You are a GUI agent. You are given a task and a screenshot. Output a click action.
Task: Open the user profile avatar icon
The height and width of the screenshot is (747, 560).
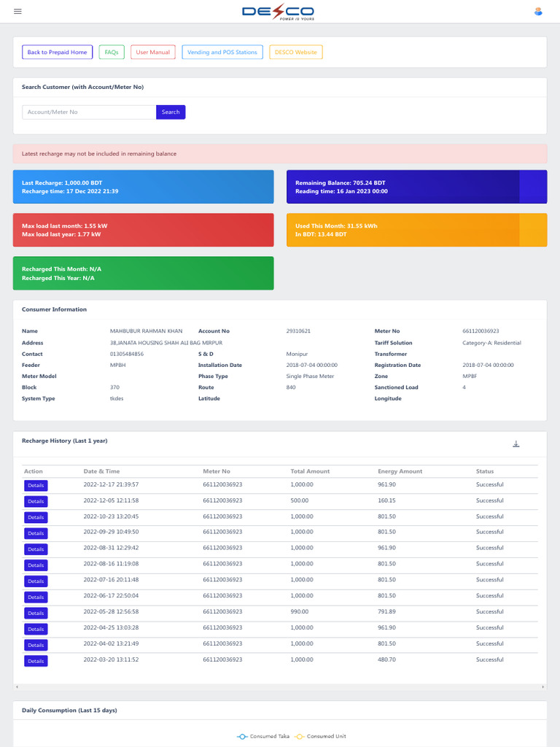pos(538,12)
